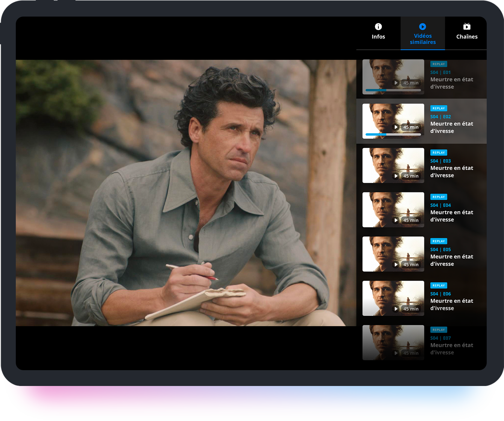Open the S04 E01 episode thumbnail
The width and height of the screenshot is (504, 421).
pyautogui.click(x=393, y=77)
